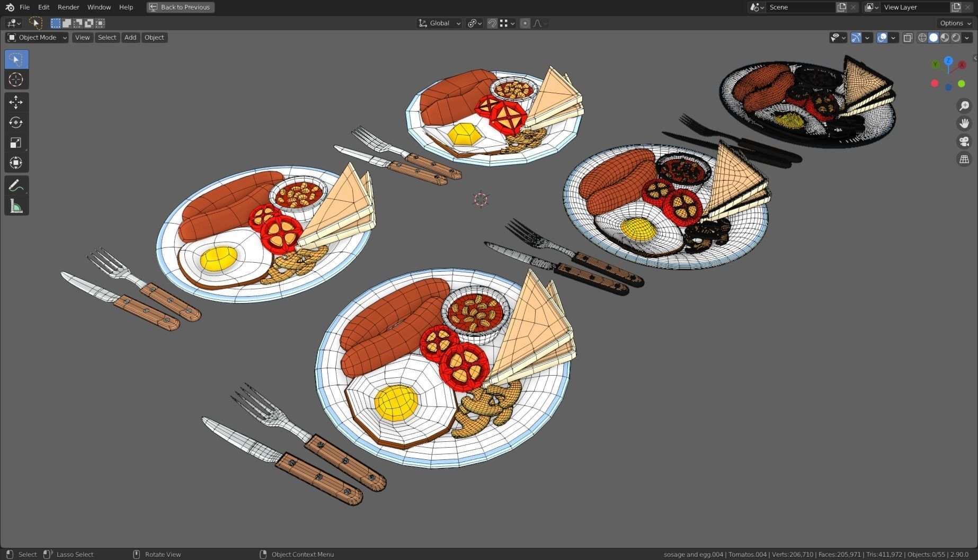The width and height of the screenshot is (978, 560).
Task: Open the Window menu
Action: [99, 7]
